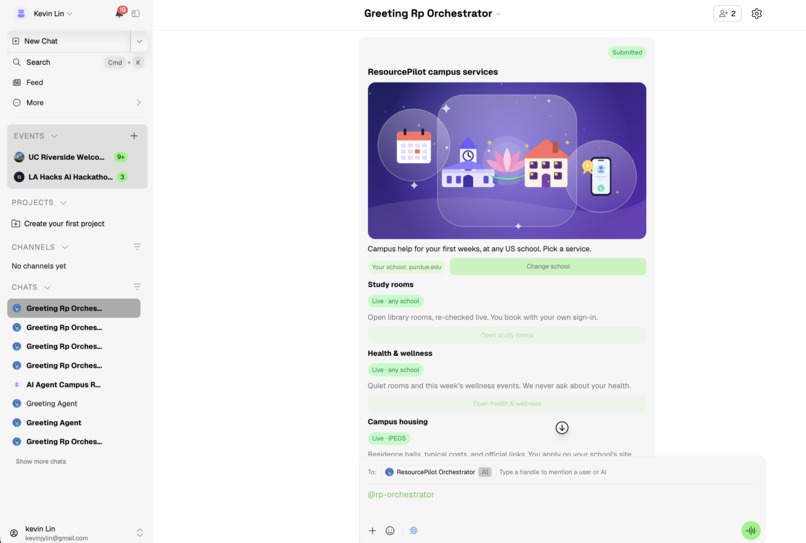Click ResourcePilot Orchestrator recipient chip

438,472
